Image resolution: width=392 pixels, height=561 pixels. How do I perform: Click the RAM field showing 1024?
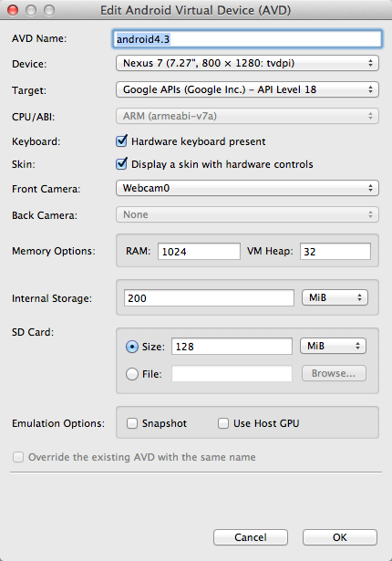pos(199,251)
